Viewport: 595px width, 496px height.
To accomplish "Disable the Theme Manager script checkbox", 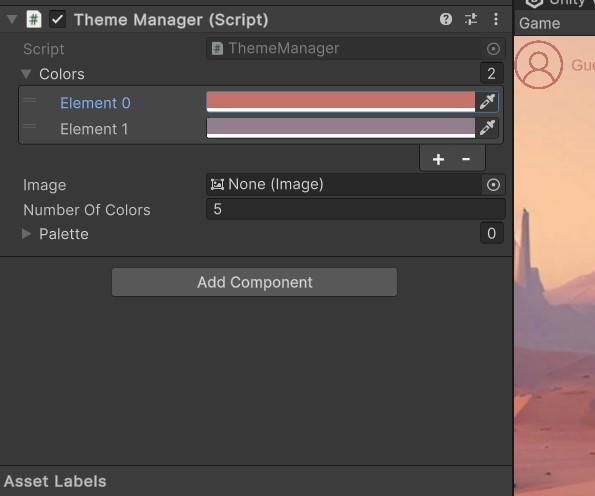I will 57,19.
